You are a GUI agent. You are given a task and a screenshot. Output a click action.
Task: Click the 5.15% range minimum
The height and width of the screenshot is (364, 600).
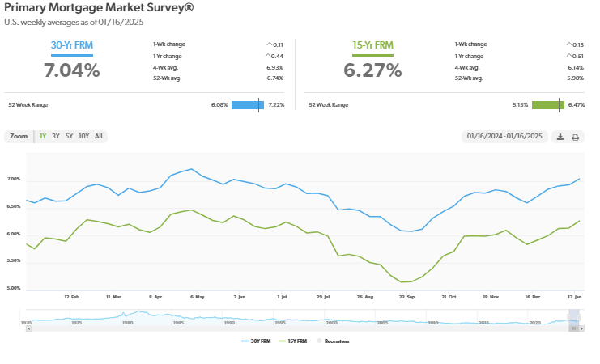coord(521,105)
